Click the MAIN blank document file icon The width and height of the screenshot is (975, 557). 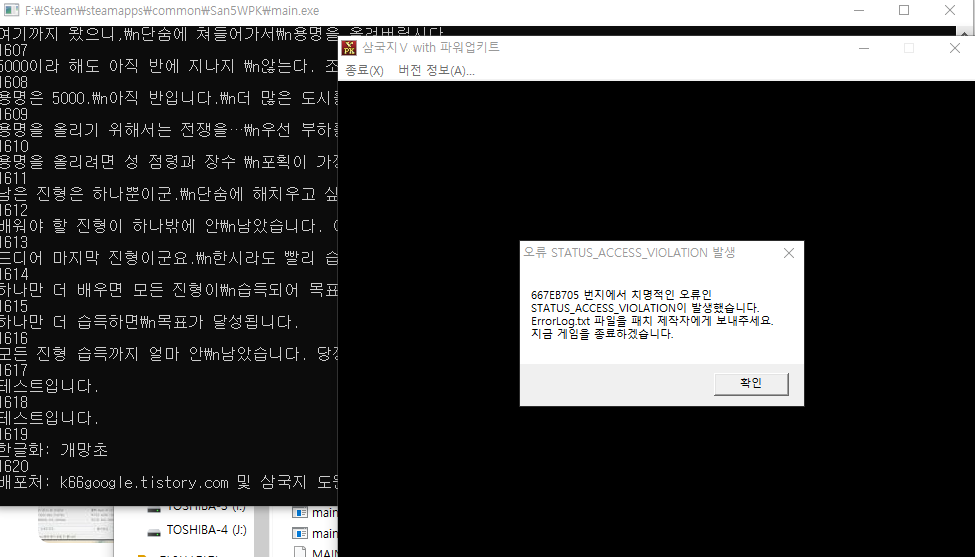coord(300,553)
